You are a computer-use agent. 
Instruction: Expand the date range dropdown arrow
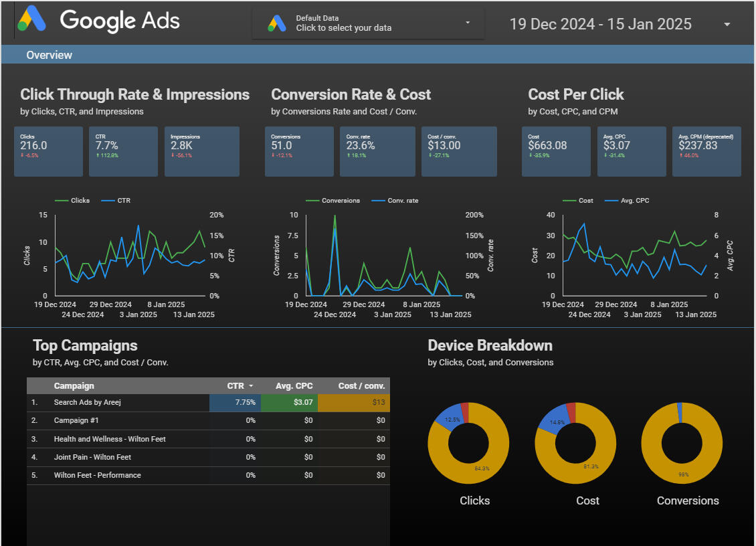point(727,24)
